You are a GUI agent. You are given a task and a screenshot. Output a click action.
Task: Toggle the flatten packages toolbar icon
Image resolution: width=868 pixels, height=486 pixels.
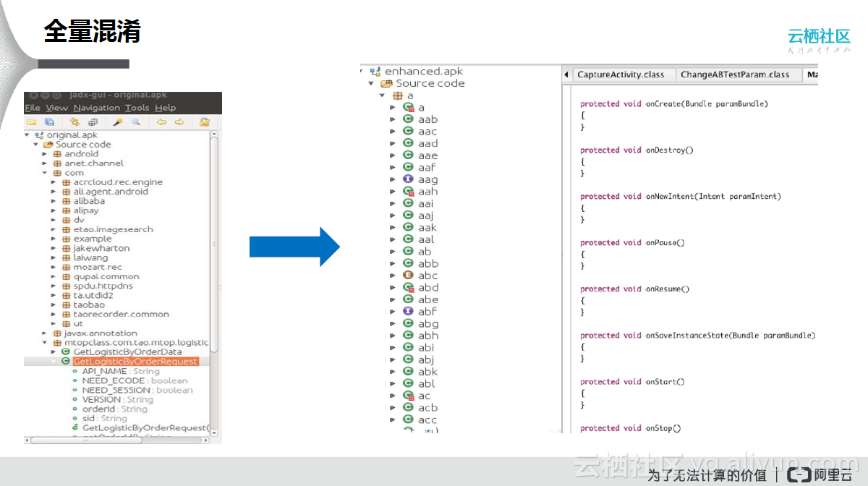[x=92, y=122]
